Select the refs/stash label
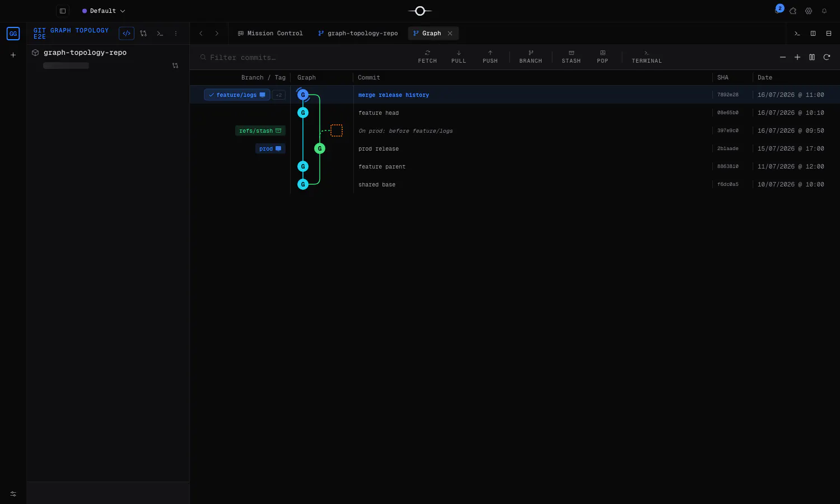Viewport: 840px width, 504px height. click(260, 131)
